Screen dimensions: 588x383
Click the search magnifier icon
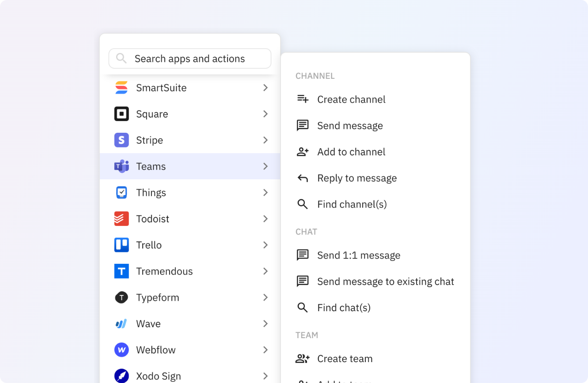point(121,58)
